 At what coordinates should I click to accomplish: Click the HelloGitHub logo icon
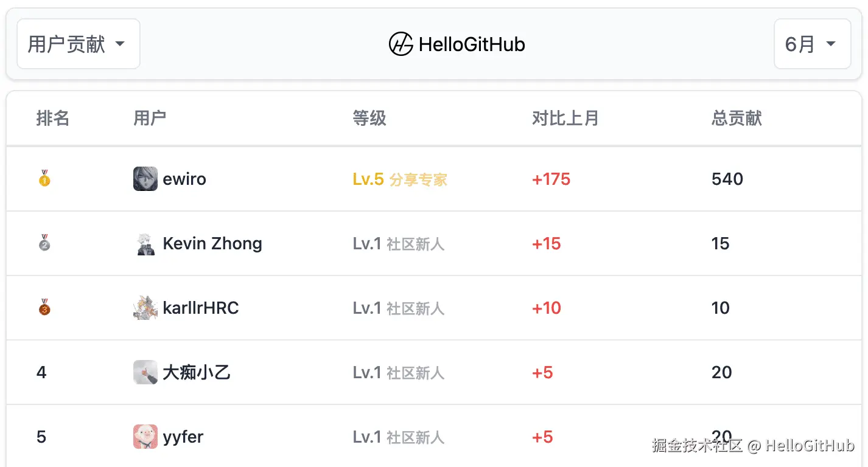coord(401,44)
